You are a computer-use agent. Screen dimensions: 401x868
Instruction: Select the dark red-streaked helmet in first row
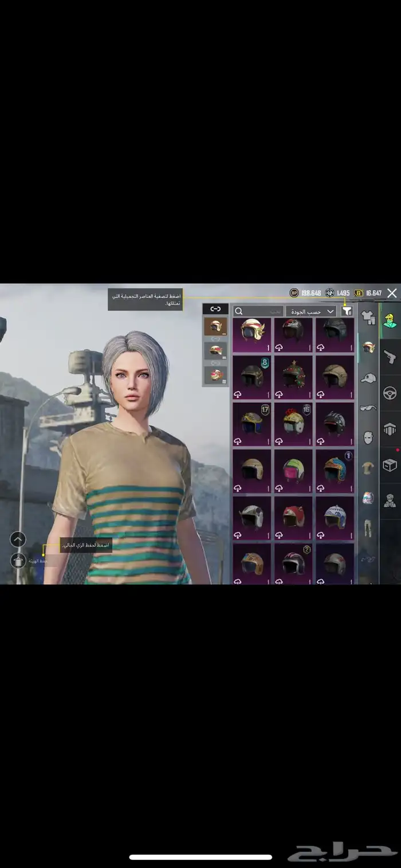tap(293, 335)
